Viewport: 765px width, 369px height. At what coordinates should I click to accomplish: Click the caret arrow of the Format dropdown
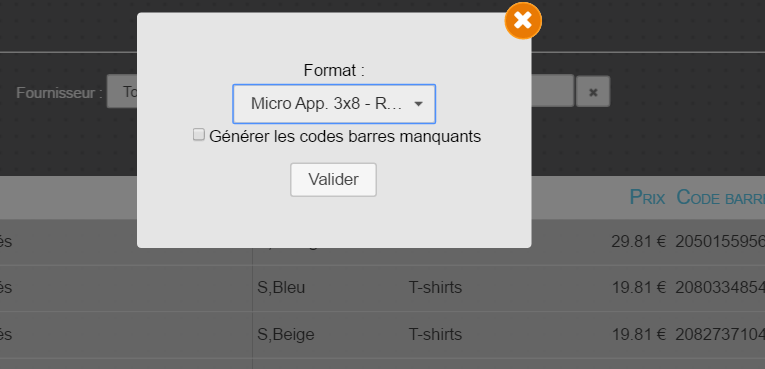point(418,103)
